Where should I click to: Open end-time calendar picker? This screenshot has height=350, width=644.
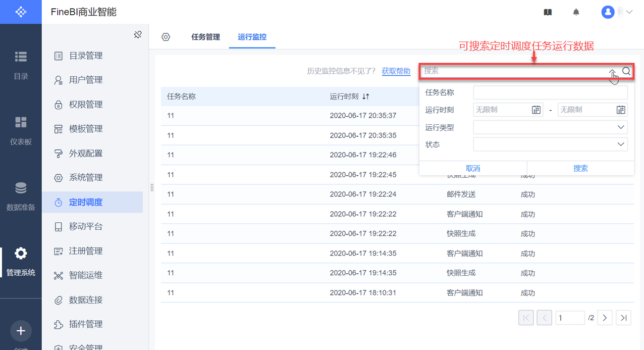(621, 110)
